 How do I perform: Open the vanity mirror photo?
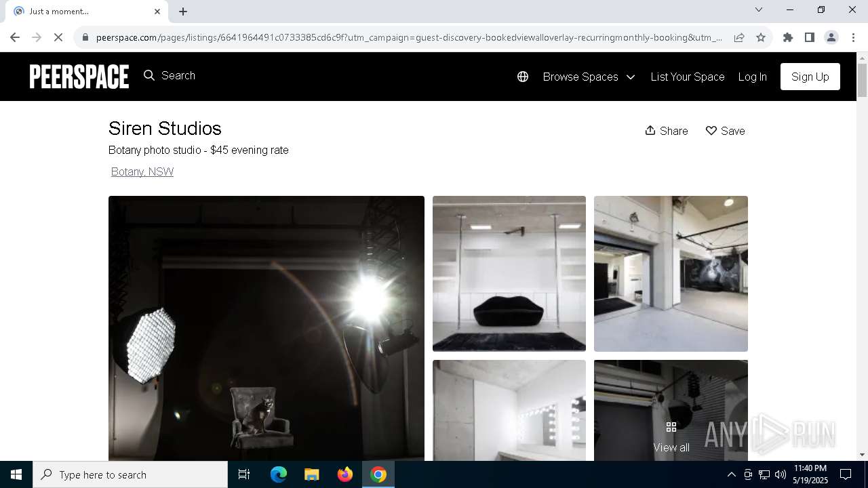(x=509, y=410)
